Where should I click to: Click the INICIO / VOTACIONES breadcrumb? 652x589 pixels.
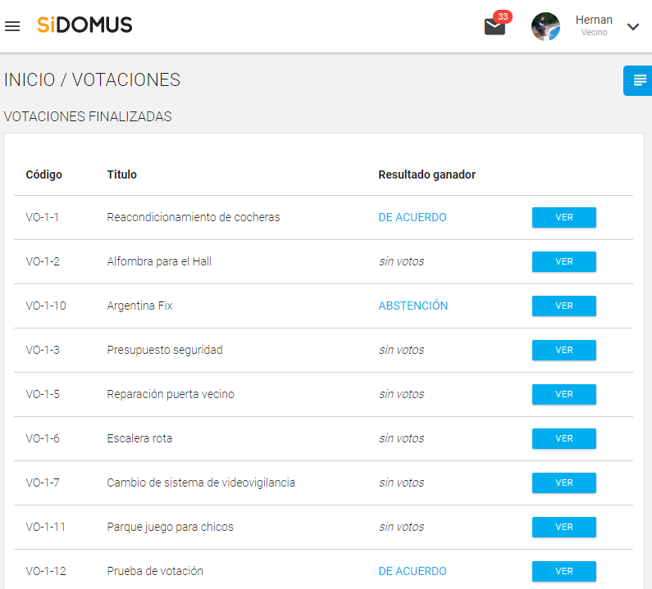(x=92, y=79)
